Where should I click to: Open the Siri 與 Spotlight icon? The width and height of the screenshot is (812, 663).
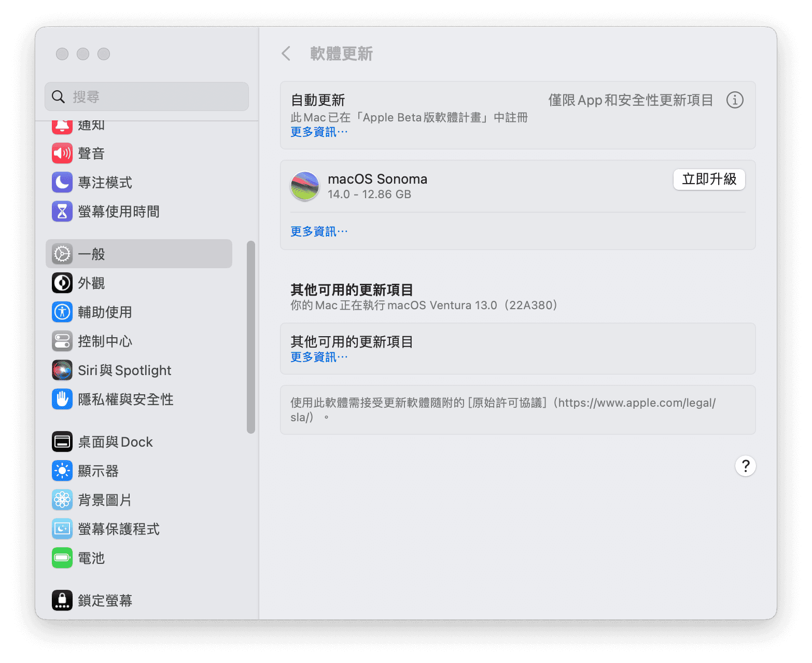[62, 370]
